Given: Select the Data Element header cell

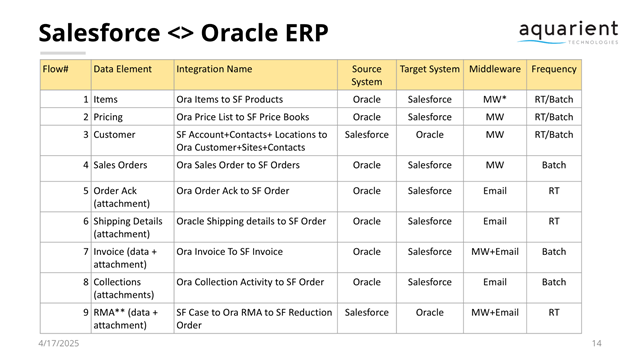Looking at the screenshot, I should coord(132,75).
